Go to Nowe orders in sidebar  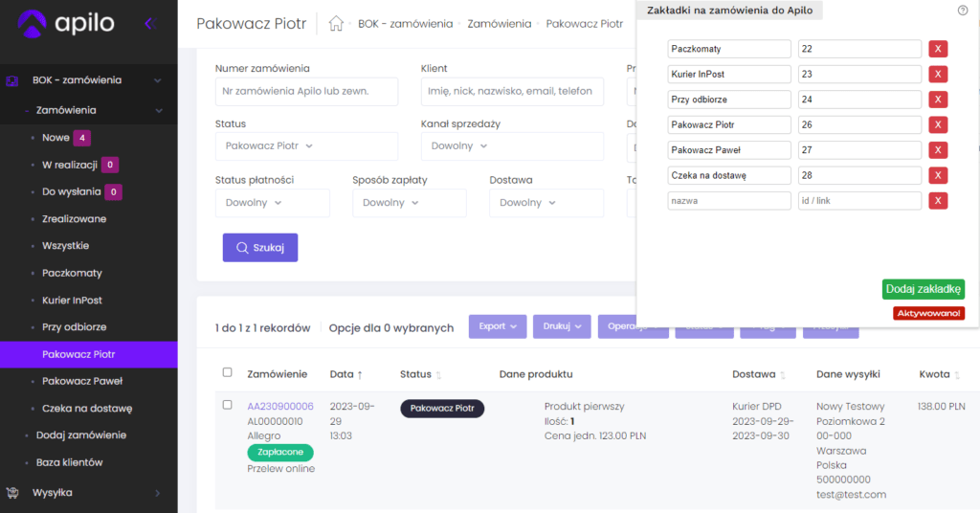click(x=56, y=138)
